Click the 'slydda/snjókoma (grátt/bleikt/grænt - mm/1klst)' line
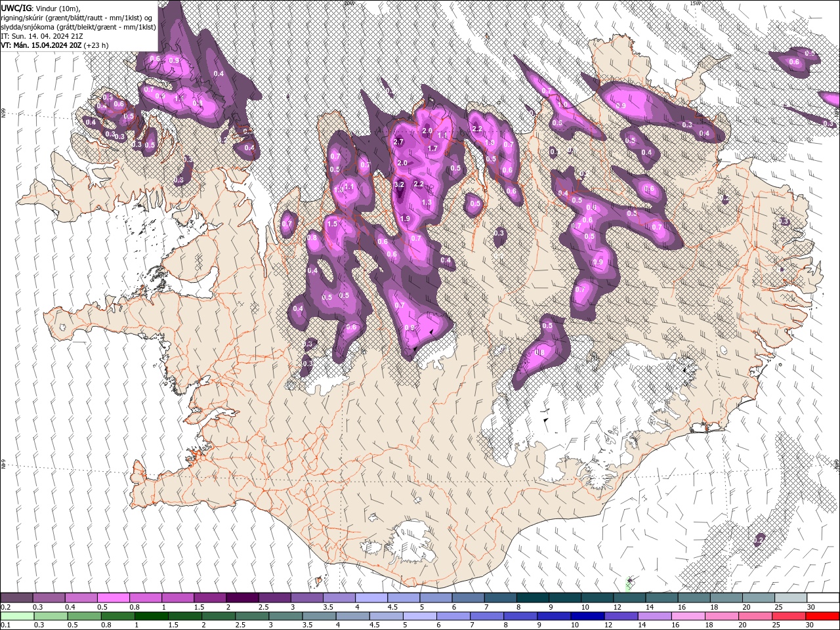Image resolution: width=840 pixels, height=630 pixels. [79, 27]
